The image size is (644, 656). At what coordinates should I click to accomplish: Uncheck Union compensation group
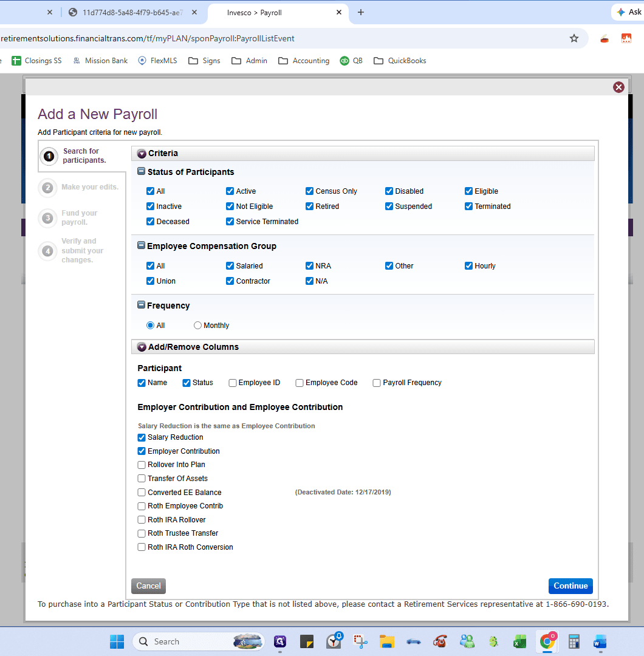click(150, 281)
